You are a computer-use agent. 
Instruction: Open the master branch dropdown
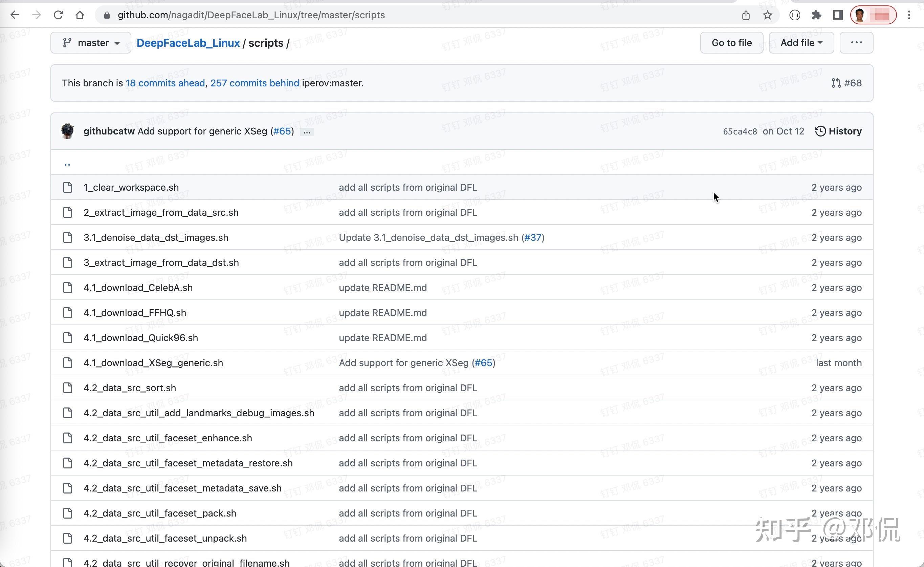(91, 43)
